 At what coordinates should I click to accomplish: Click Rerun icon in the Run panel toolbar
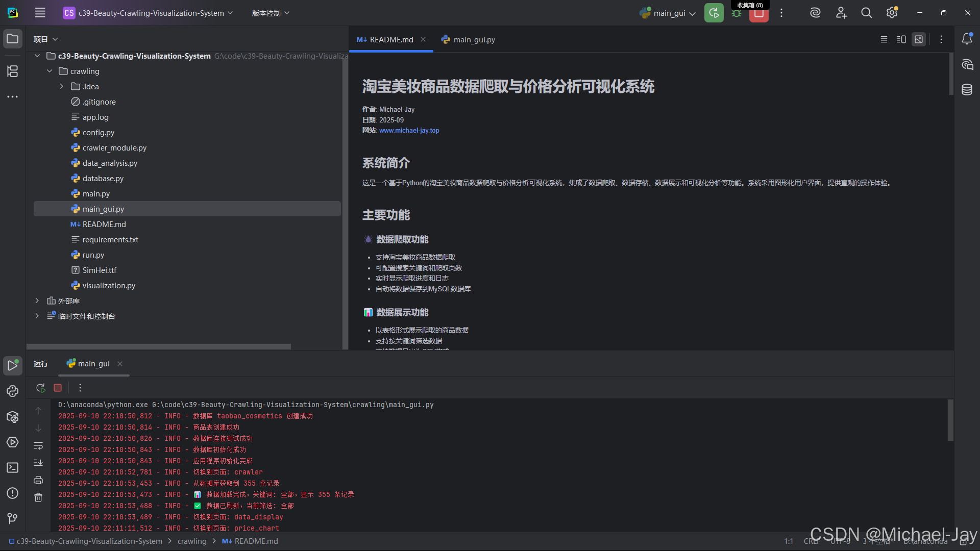coord(41,388)
